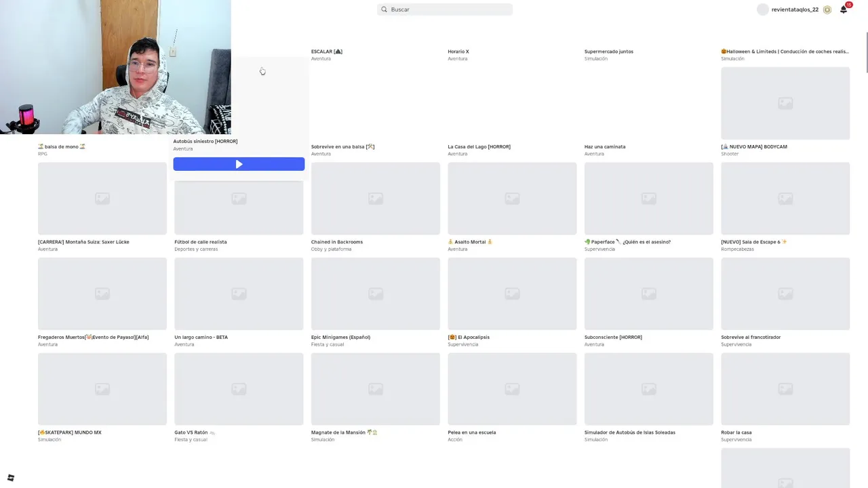
Task: Open the Horario X game
Action: click(458, 52)
